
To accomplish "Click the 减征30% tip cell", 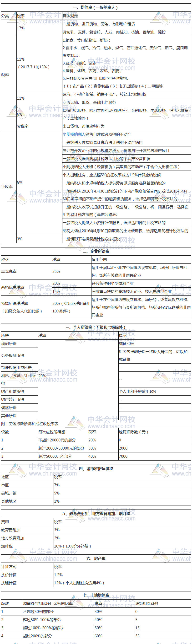I will (x=126, y=343).
